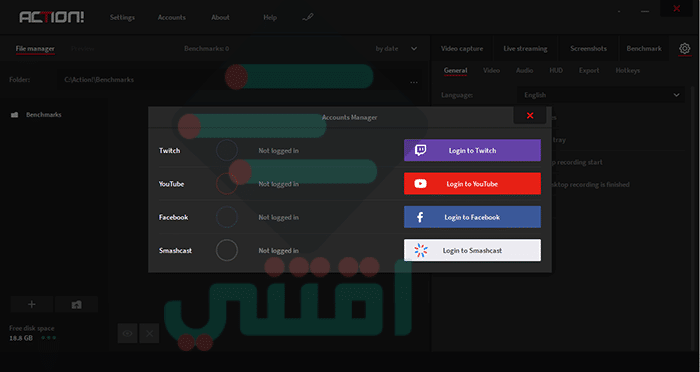The image size is (700, 372).
Task: Select the Benchmarks folder in list
Action: [x=37, y=115]
